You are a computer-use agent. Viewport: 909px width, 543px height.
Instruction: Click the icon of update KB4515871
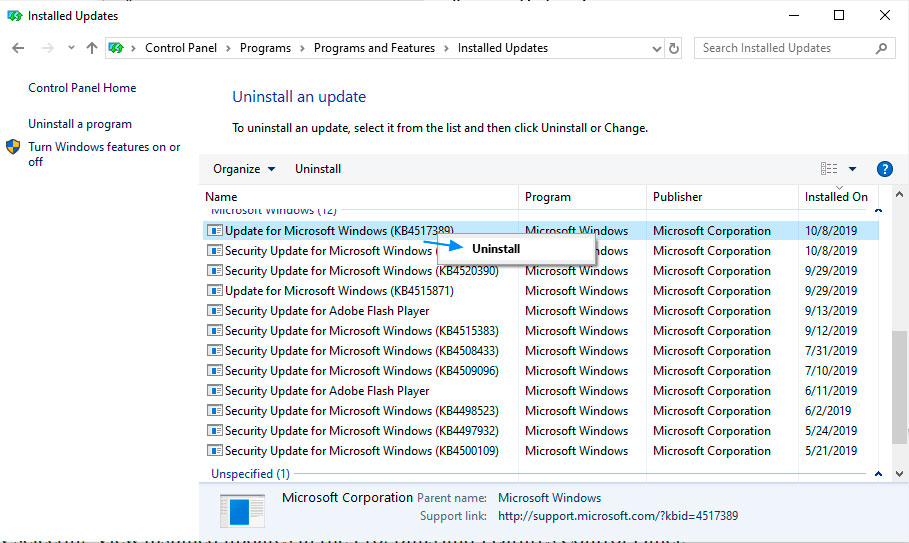(214, 291)
